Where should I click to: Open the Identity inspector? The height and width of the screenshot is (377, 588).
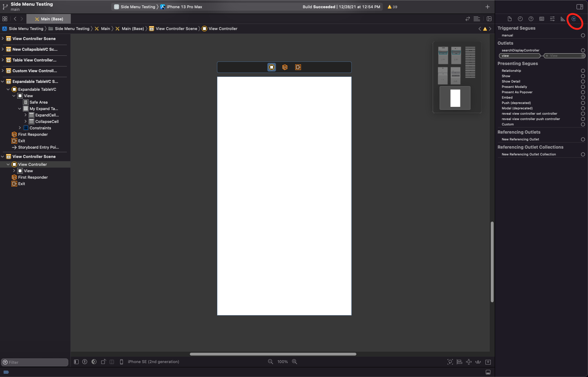(x=542, y=19)
